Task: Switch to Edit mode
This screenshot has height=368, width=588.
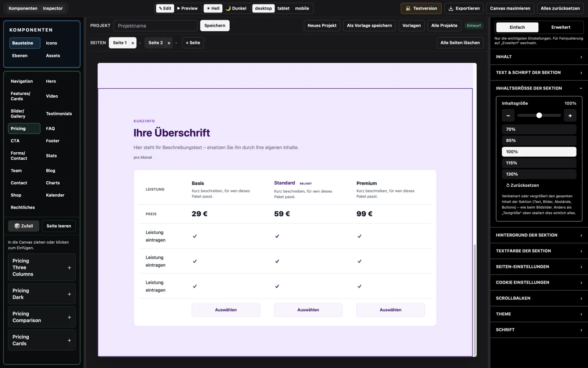Action: tap(165, 8)
